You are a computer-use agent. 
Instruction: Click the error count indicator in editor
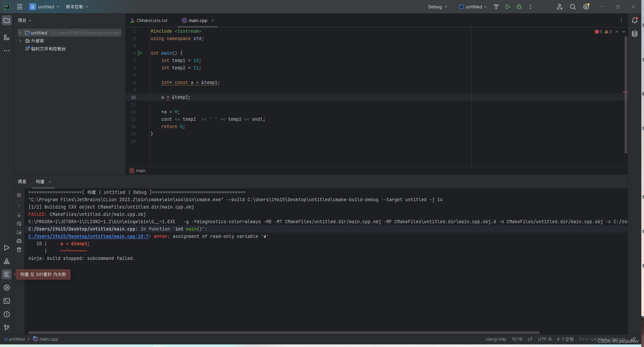coord(599,32)
